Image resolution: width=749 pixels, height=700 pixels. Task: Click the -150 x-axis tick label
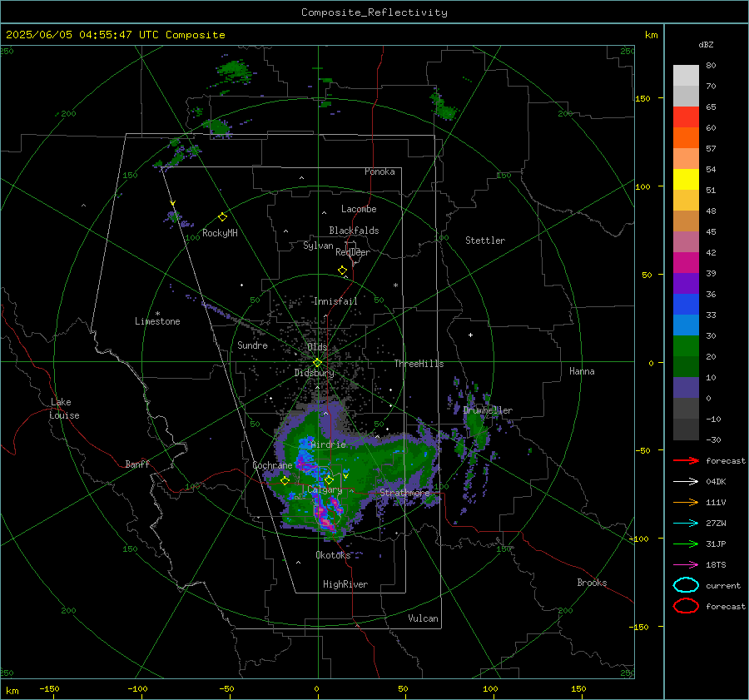click(49, 688)
